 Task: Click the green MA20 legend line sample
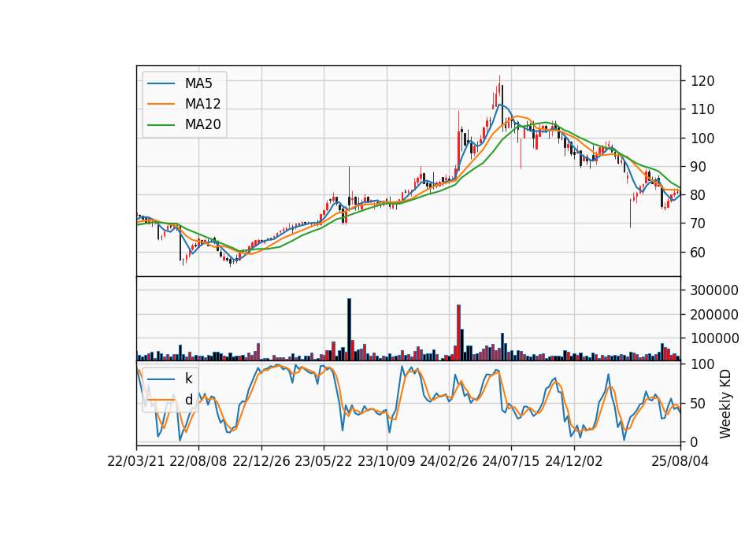161,125
